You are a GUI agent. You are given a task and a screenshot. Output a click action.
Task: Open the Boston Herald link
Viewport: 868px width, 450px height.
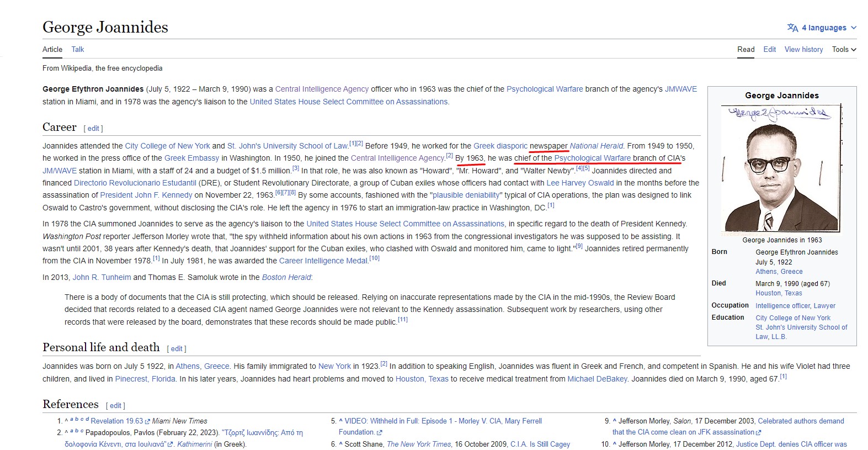point(286,277)
